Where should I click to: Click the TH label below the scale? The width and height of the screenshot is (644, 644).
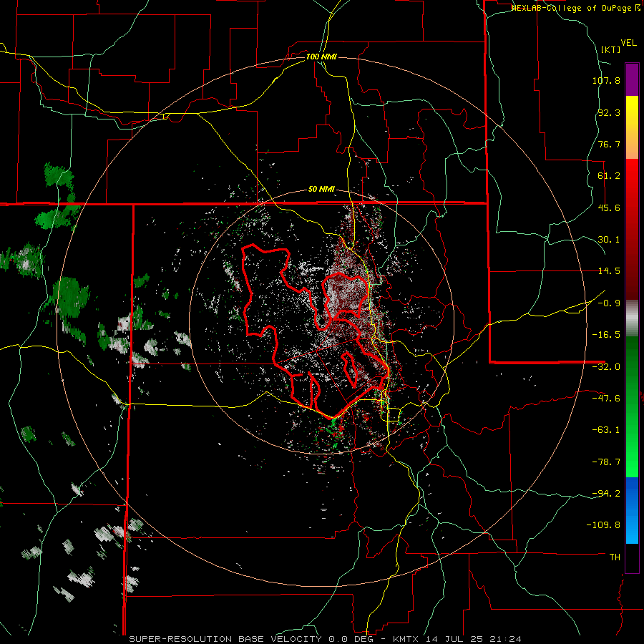coord(615,557)
